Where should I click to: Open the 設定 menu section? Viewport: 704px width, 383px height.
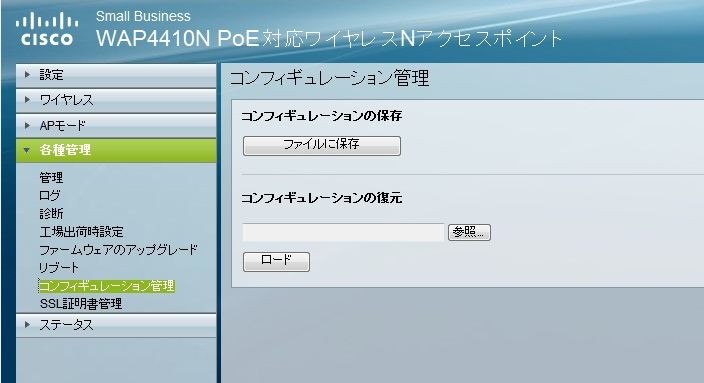coord(116,75)
